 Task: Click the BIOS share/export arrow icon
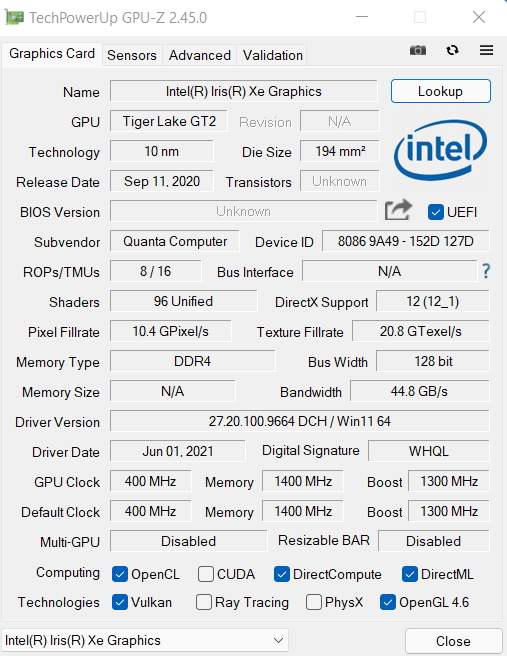[398, 210]
